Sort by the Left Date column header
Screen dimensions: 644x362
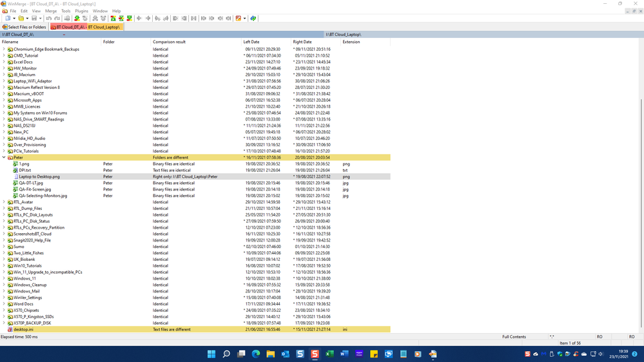[251, 42]
